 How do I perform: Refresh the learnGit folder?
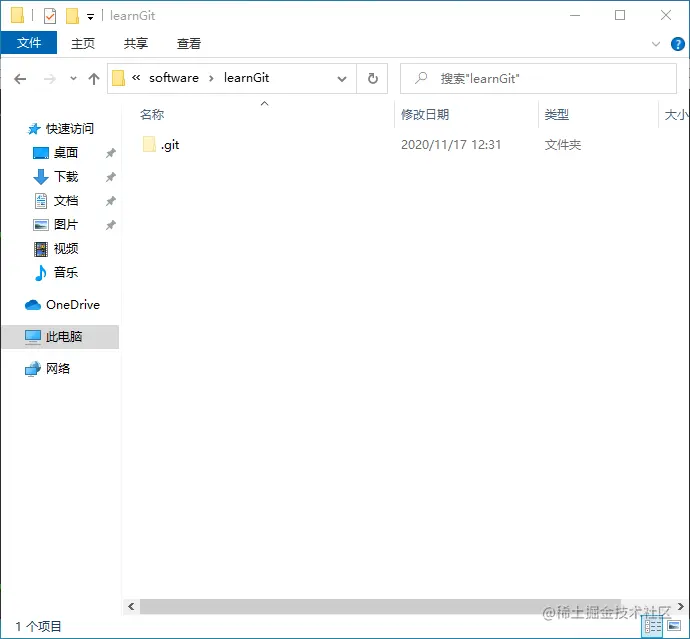(x=373, y=78)
